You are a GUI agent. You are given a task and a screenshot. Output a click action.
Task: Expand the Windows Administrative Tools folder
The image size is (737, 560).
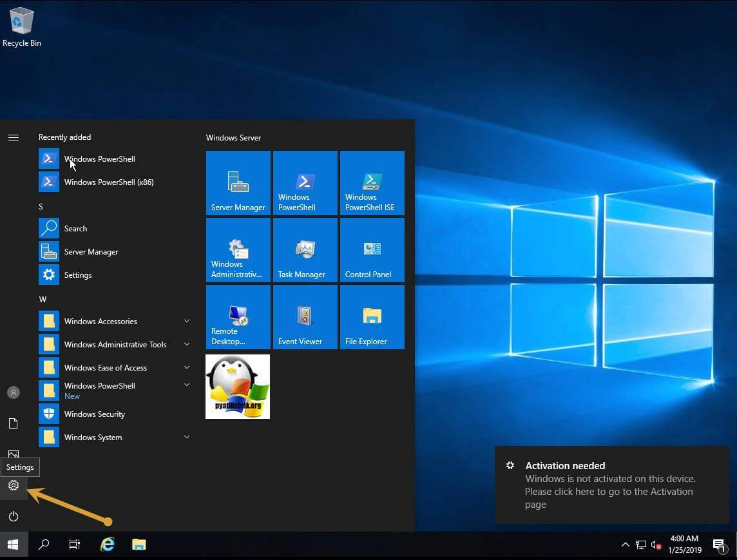tap(114, 344)
